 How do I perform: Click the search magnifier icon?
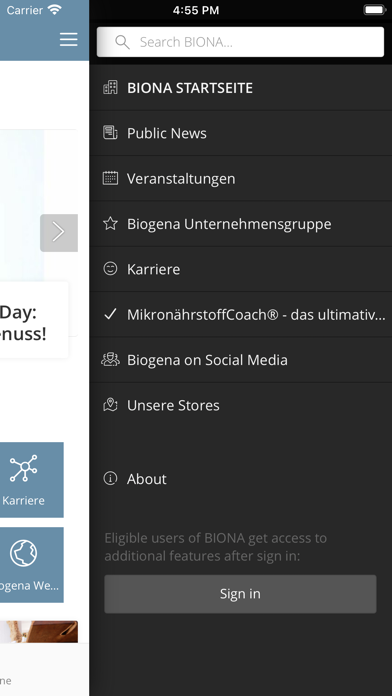[x=122, y=42]
